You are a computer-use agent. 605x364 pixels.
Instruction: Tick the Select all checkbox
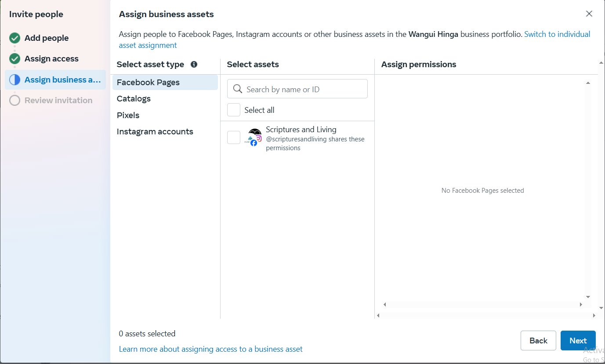pyautogui.click(x=234, y=110)
